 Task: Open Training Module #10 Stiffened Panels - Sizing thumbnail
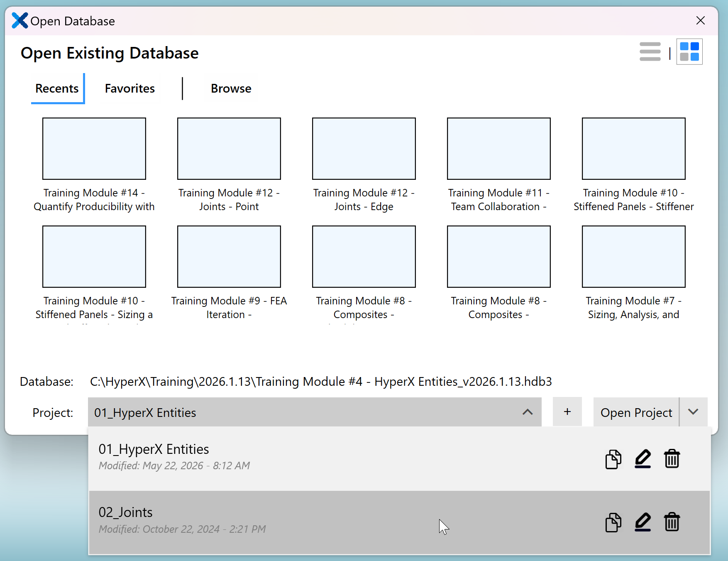(x=94, y=257)
